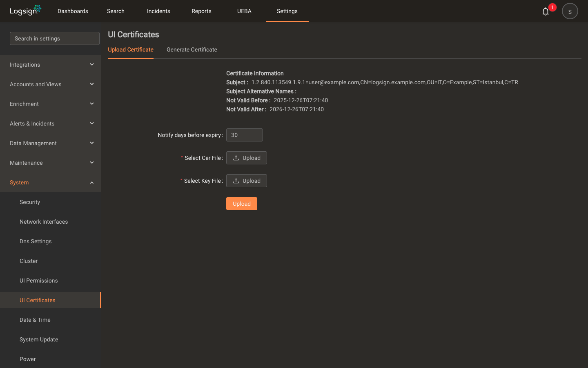Open Date & Time settings
Viewport: 588px width, 368px height.
(51, 320)
